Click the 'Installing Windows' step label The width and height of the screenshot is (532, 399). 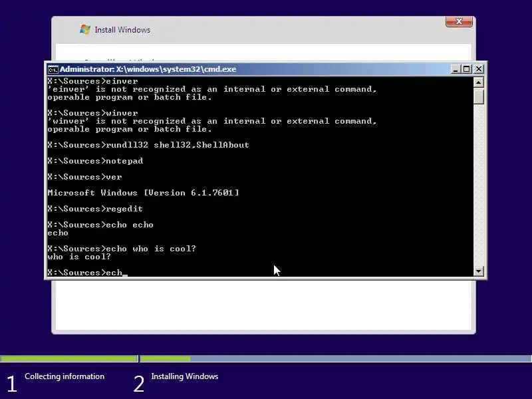[x=185, y=376]
